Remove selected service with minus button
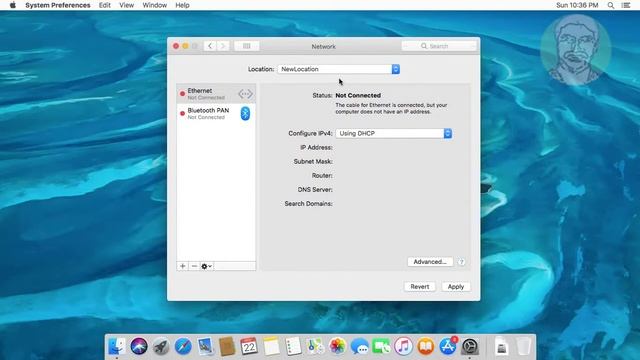The height and width of the screenshot is (360, 640). (194, 266)
